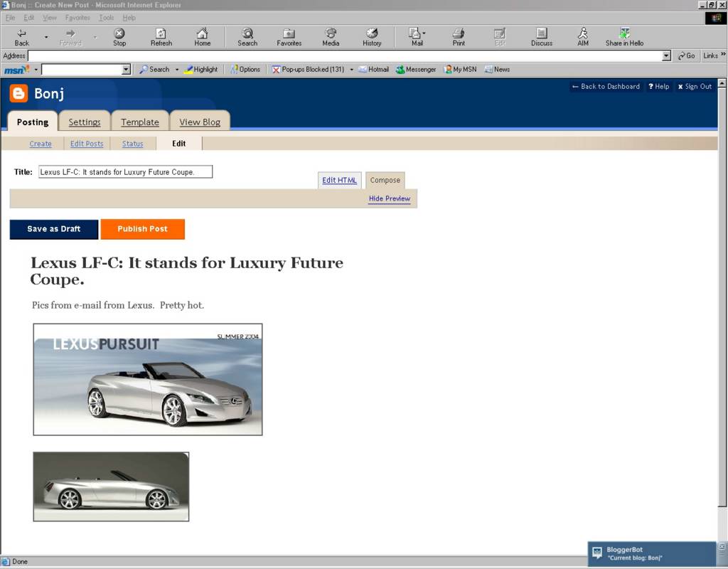This screenshot has width=728, height=569.
Task: Switch to the Settings tab
Action: pos(85,122)
